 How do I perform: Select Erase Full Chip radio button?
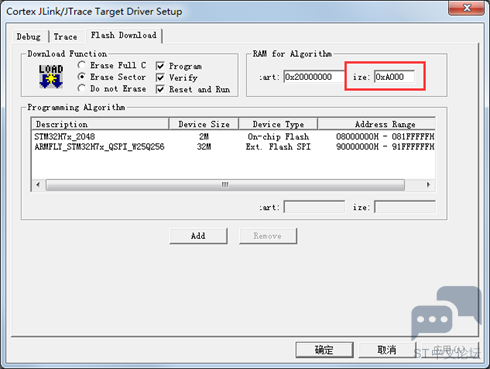tap(81, 65)
